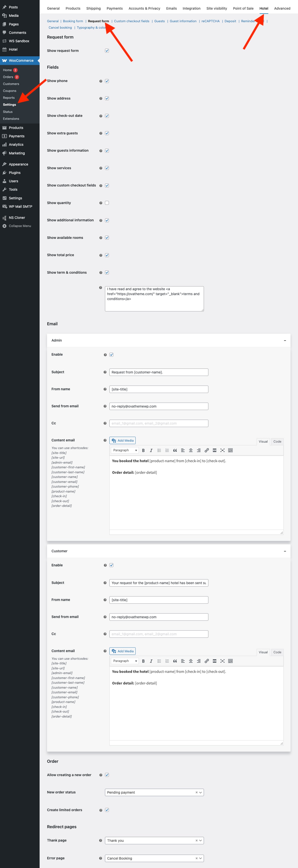Click Bold icon in Admin email editor

click(143, 450)
